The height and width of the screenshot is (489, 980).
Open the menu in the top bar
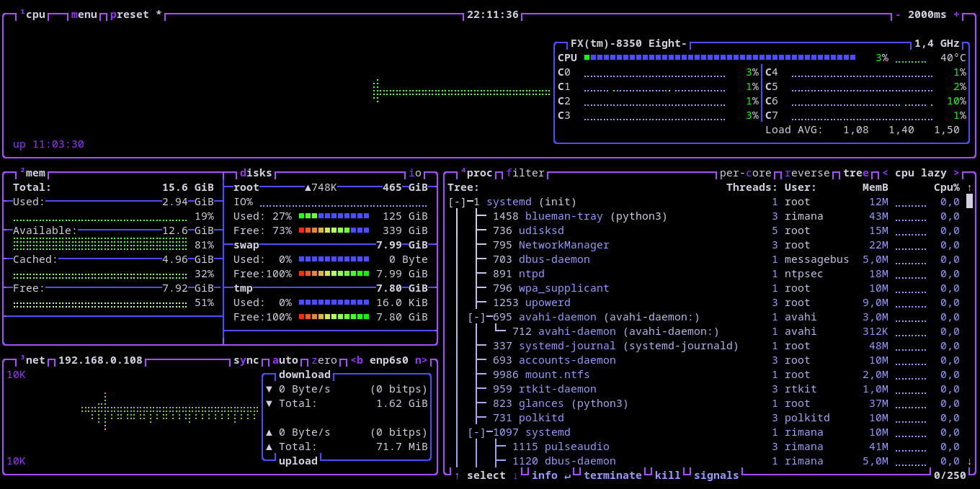[84, 14]
